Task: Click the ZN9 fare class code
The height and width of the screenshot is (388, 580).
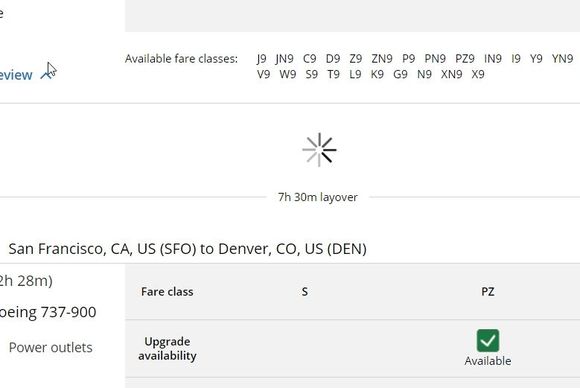Action: click(x=382, y=58)
